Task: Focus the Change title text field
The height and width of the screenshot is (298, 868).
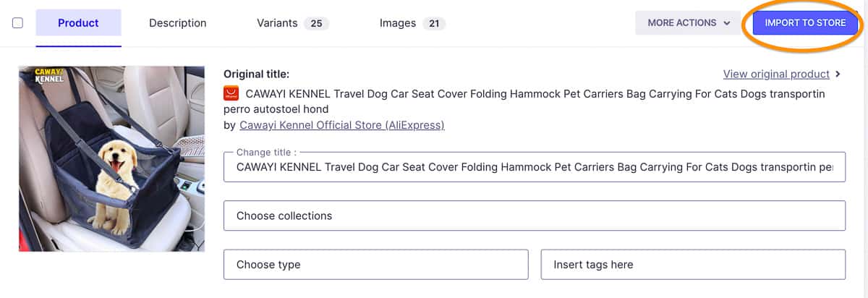Action: tap(534, 167)
